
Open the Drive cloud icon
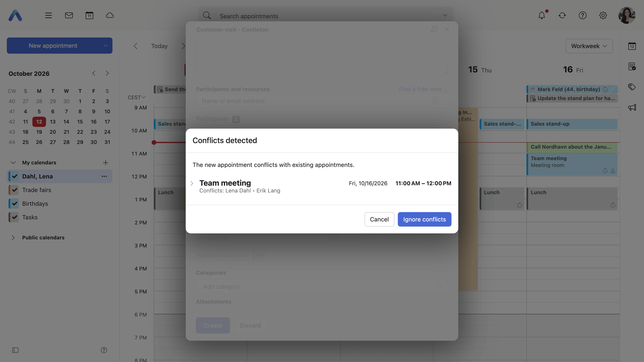[x=110, y=16]
